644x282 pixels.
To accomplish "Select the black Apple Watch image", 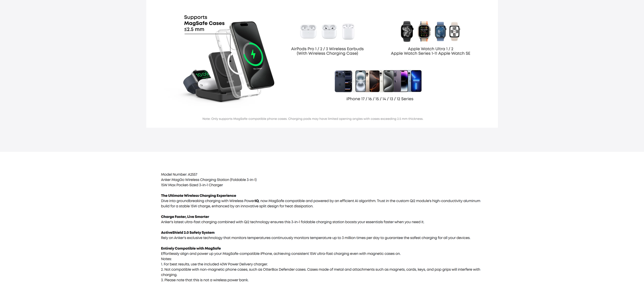I will (407, 31).
